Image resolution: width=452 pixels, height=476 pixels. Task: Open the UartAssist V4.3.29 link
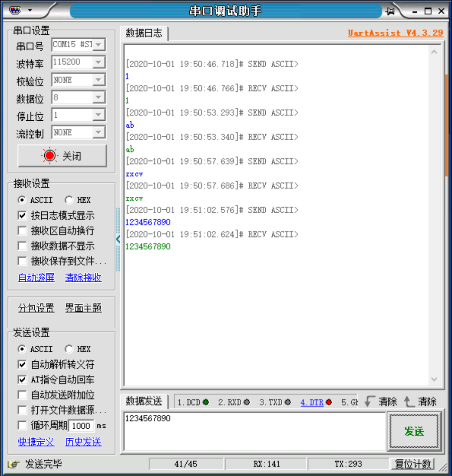click(x=395, y=33)
